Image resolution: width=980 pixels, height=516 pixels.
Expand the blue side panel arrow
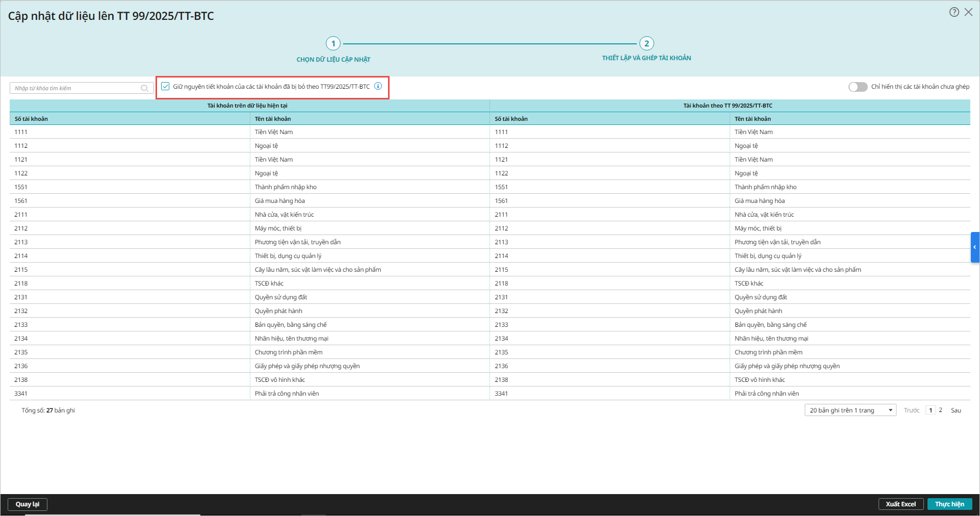tap(974, 247)
